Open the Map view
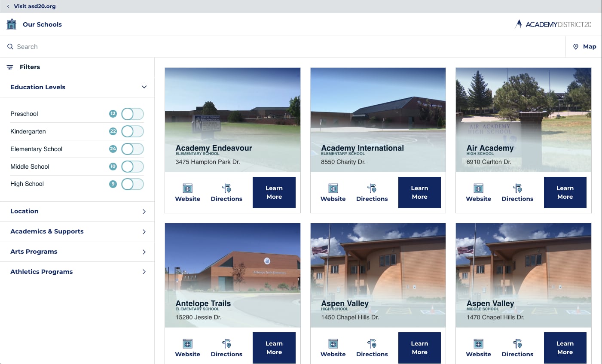 [584, 46]
